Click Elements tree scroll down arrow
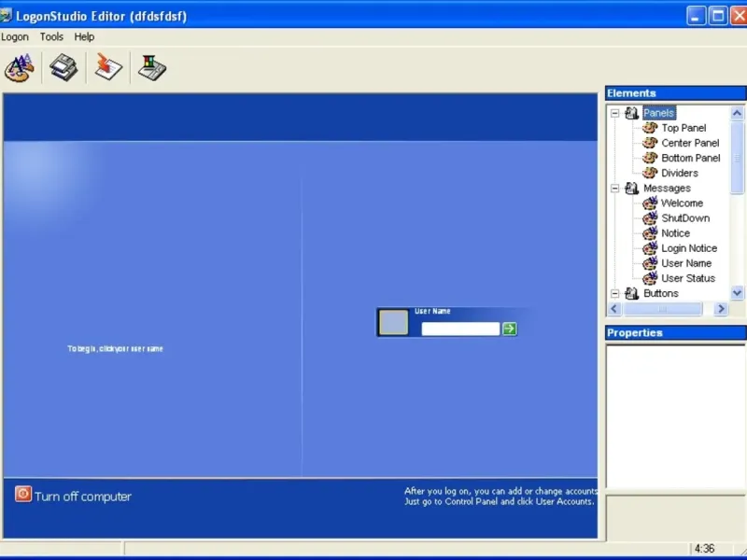This screenshot has width=747, height=560. (737, 292)
